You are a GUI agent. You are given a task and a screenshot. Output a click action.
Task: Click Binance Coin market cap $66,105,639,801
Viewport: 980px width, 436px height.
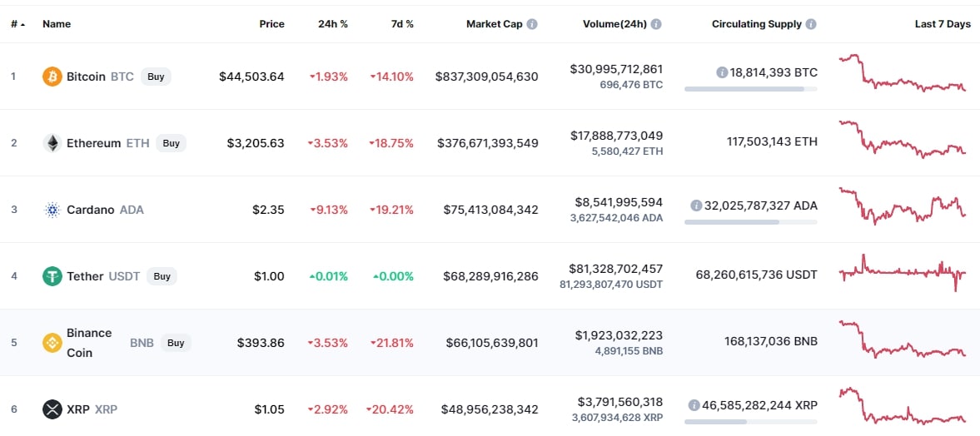pyautogui.click(x=492, y=343)
